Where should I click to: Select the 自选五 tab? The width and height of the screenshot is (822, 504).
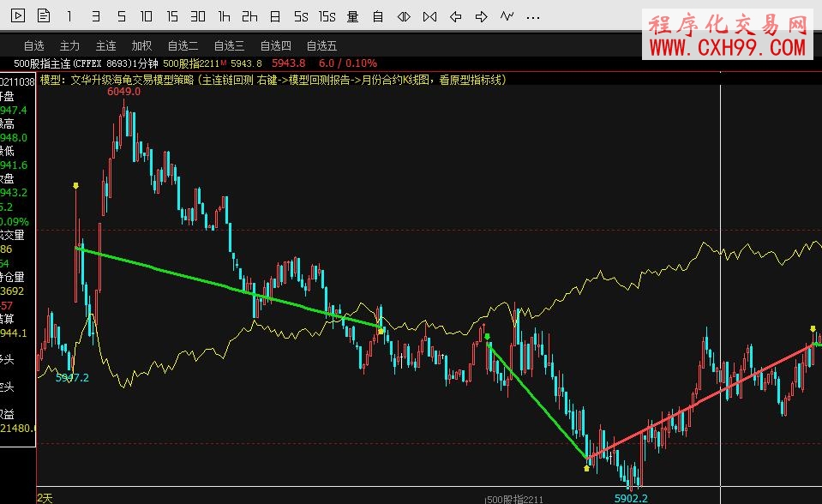tap(321, 45)
